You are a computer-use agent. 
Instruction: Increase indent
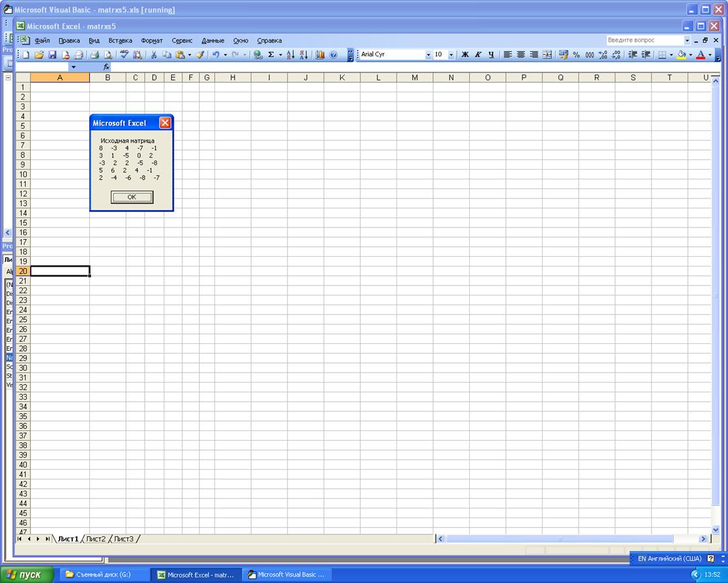(645, 55)
